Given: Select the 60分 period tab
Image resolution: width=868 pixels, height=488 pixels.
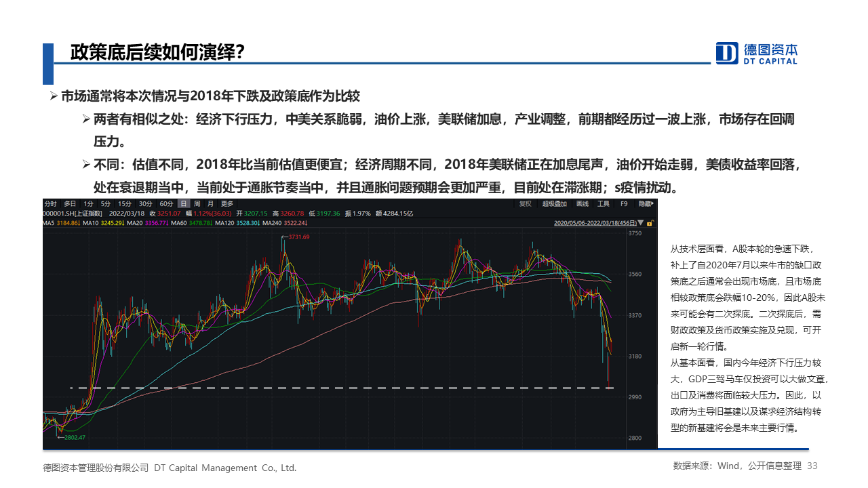Looking at the screenshot, I should 167,204.
